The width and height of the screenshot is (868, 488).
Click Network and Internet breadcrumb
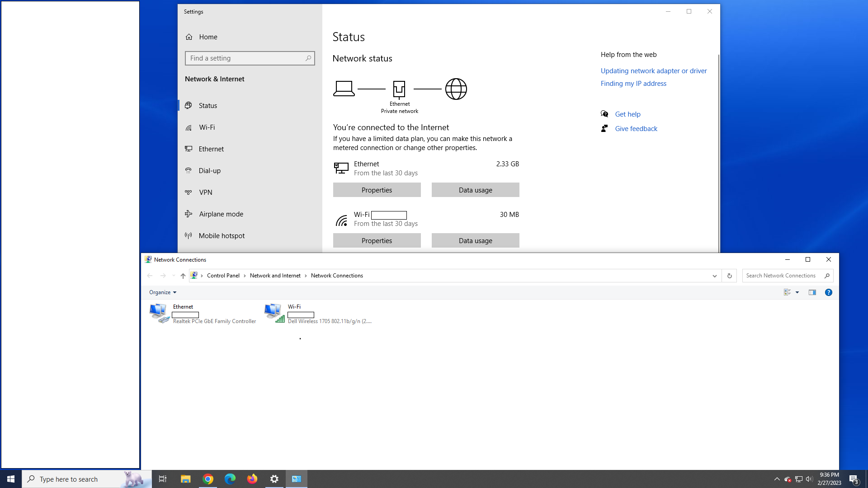coord(275,276)
